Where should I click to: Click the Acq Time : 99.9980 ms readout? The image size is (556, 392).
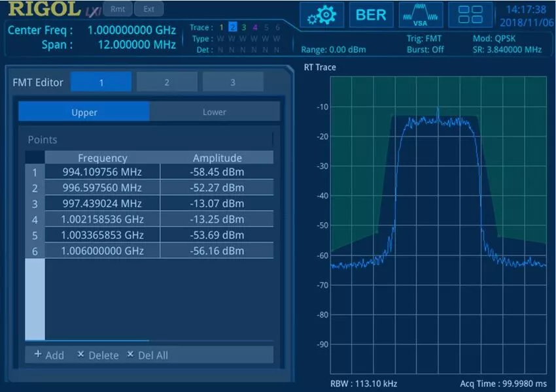point(503,384)
